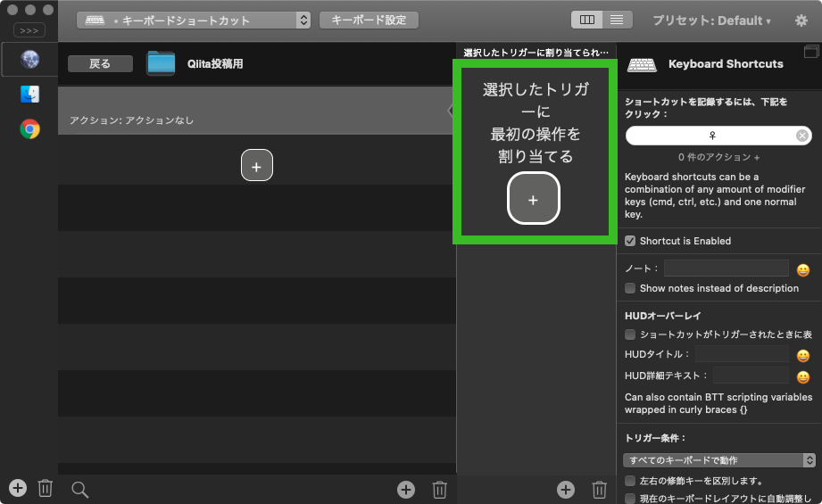Screen dimensions: 822x504
Task: Select the アクション: アクションなし trigger row
Action: tap(255, 111)
